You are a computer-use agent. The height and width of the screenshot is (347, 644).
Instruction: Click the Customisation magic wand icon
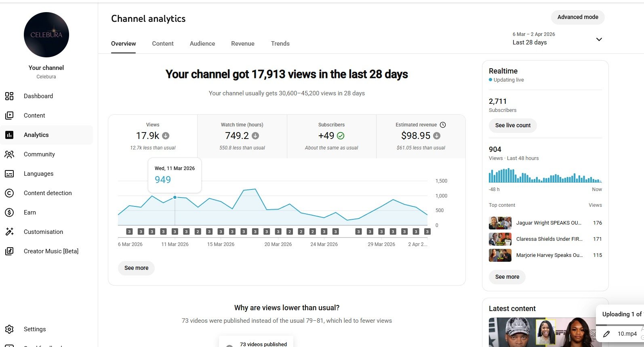[x=9, y=232]
